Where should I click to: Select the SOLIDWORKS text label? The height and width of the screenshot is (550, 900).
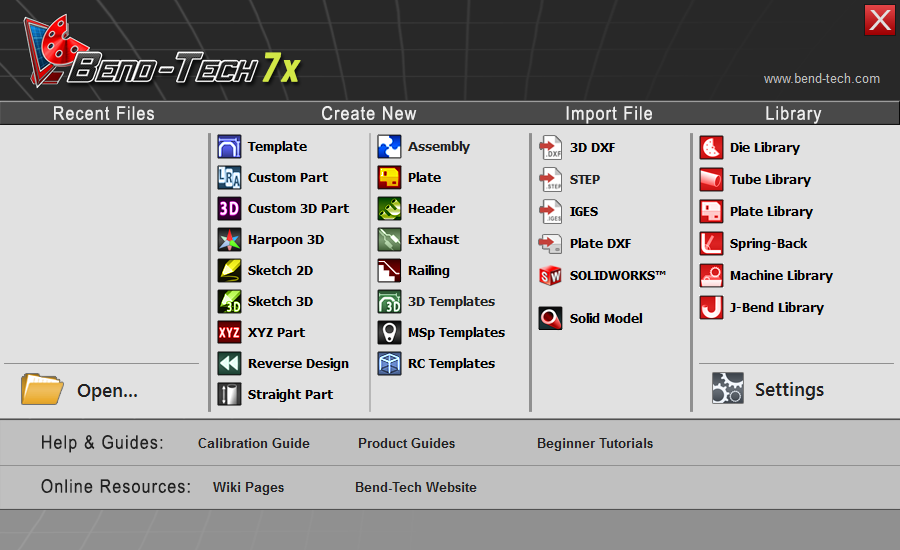[618, 276]
